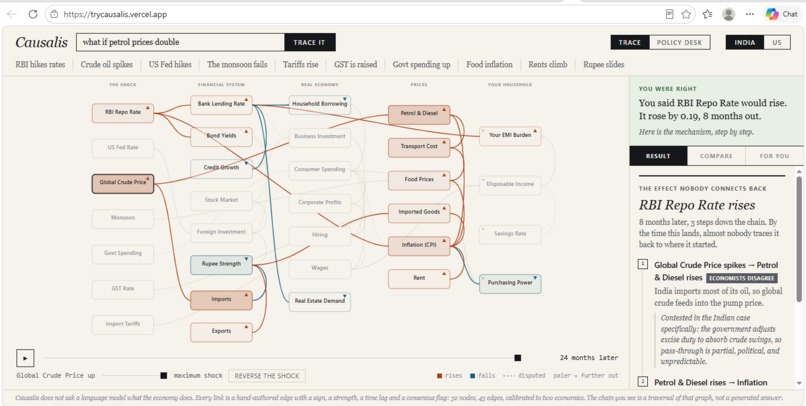Image resolution: width=806 pixels, height=406 pixels.
Task: Select the Food Prices node
Action: 419,180
